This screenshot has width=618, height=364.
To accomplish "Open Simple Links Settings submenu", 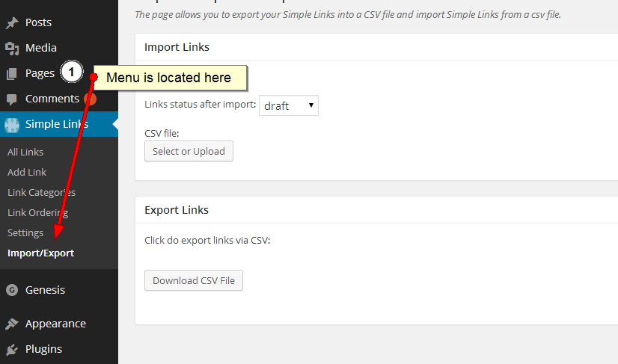I will click(x=25, y=232).
